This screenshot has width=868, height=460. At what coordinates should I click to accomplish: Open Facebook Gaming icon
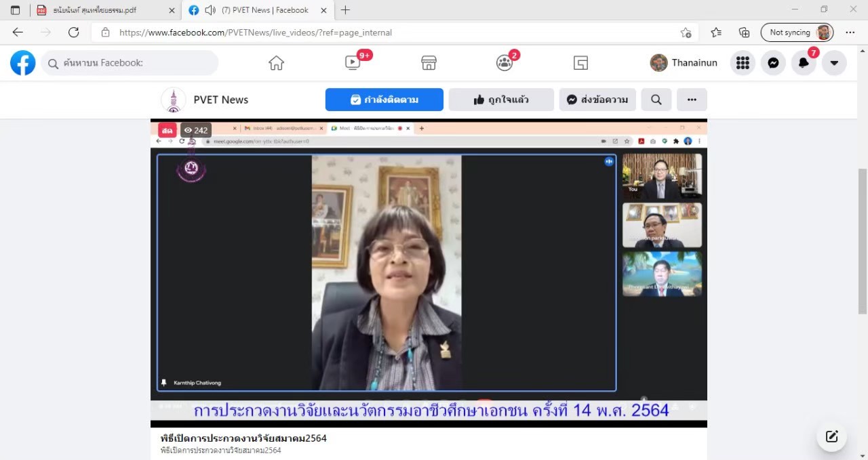point(580,63)
